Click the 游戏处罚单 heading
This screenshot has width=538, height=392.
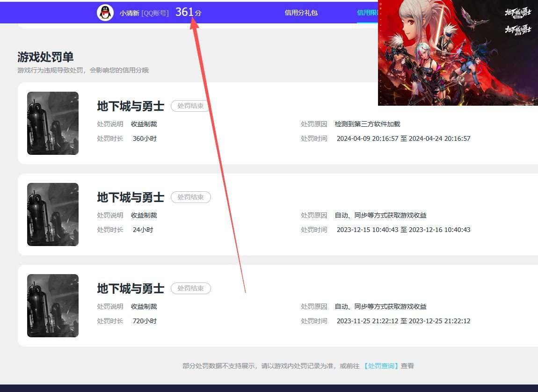click(x=46, y=57)
